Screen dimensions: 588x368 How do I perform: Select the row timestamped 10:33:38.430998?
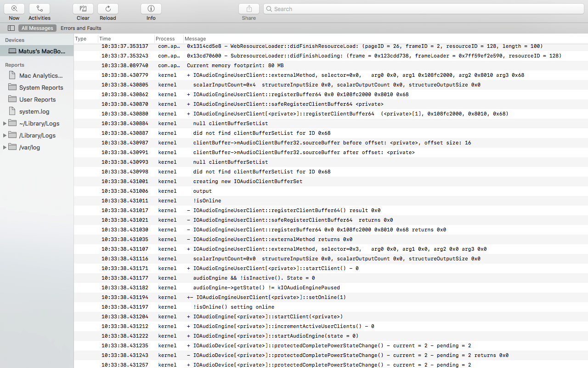331,172
